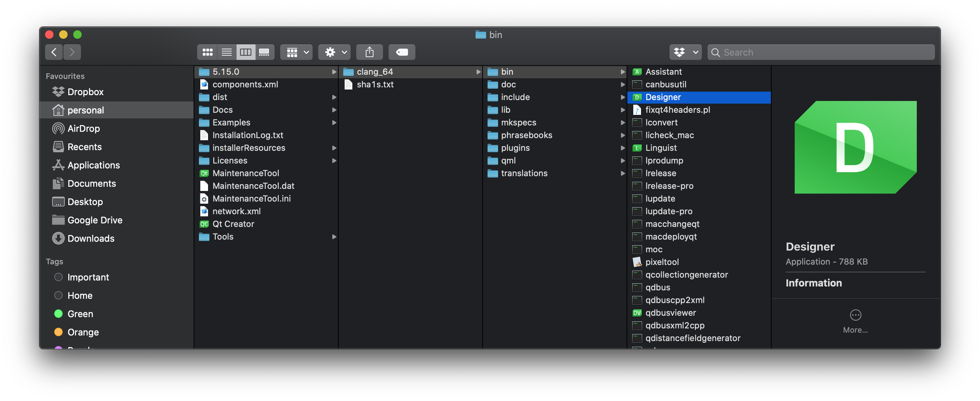The height and width of the screenshot is (401, 980).
Task: Click the large Designer preview thumbnail
Action: pyautogui.click(x=855, y=147)
